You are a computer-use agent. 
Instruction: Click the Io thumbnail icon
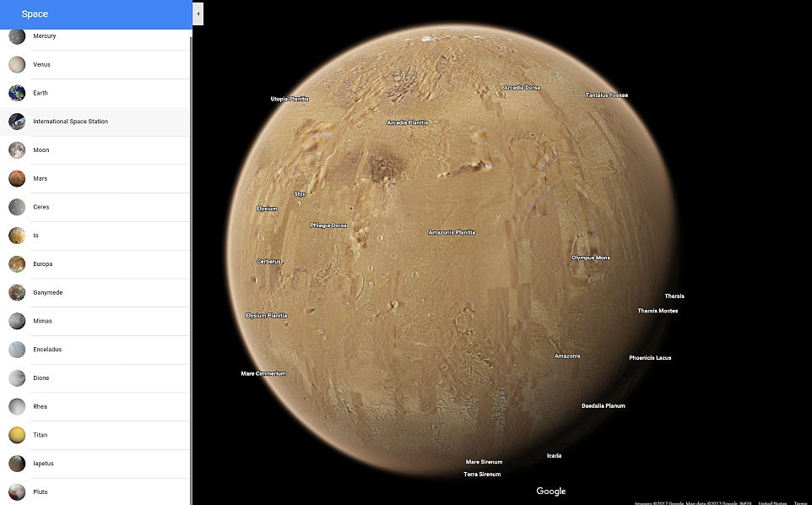click(x=17, y=236)
